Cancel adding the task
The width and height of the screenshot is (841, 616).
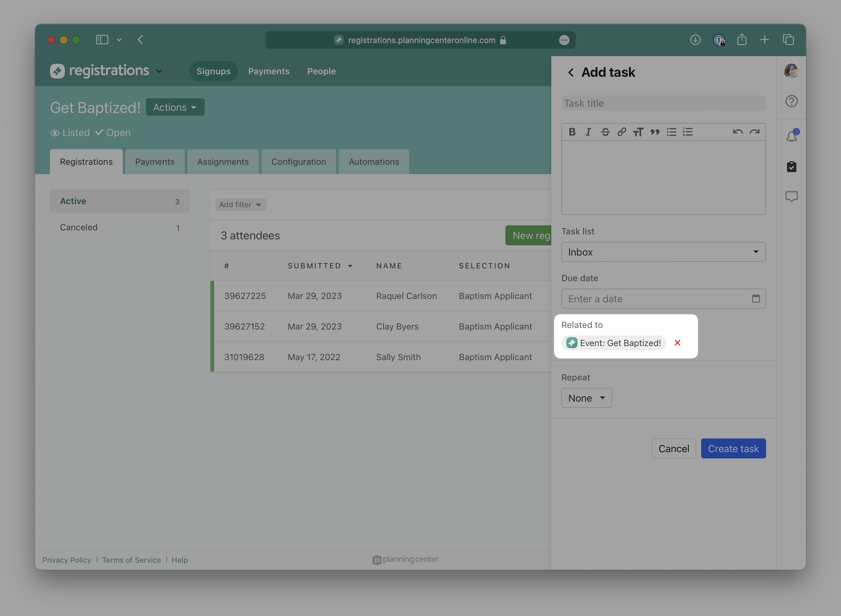tap(673, 448)
